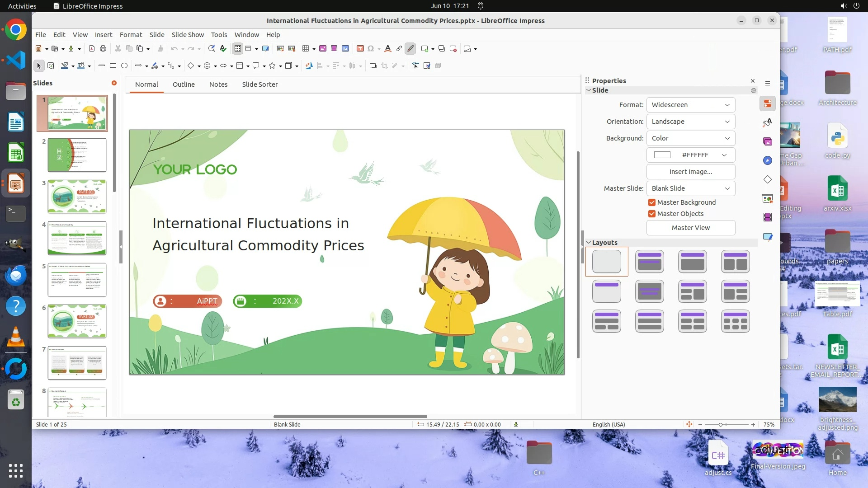Click the Master View button
868x488 pixels.
pyautogui.click(x=690, y=228)
